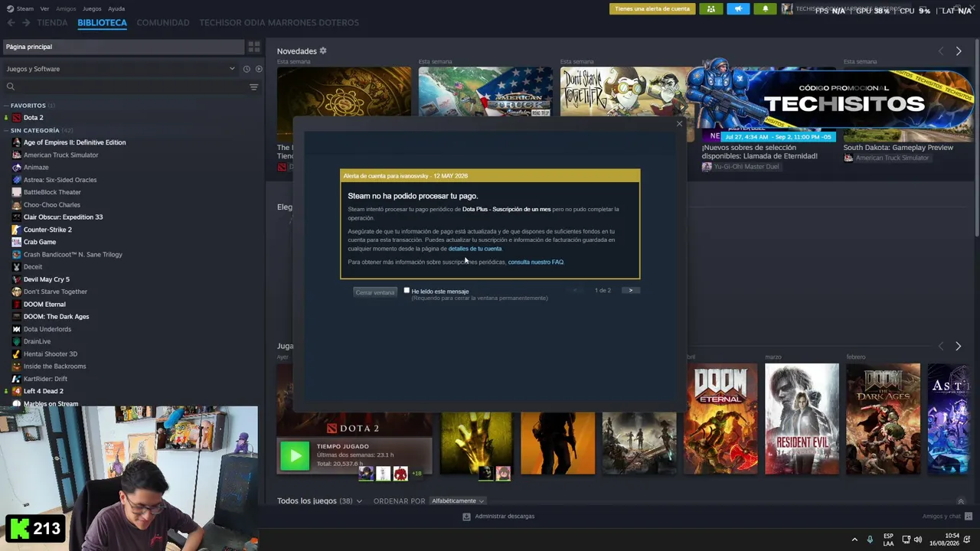
Task: Open the 'consulta nuestro FAQ' link
Action: pyautogui.click(x=536, y=262)
